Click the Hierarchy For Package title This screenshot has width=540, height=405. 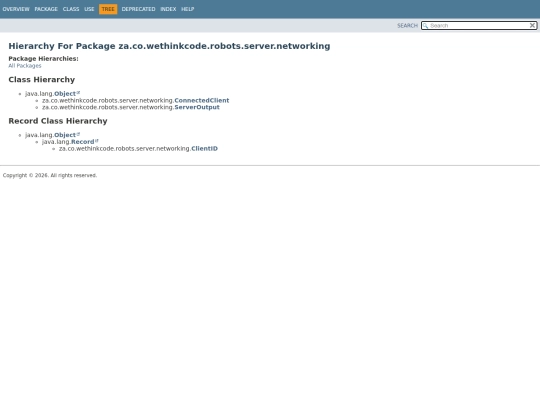(x=169, y=46)
